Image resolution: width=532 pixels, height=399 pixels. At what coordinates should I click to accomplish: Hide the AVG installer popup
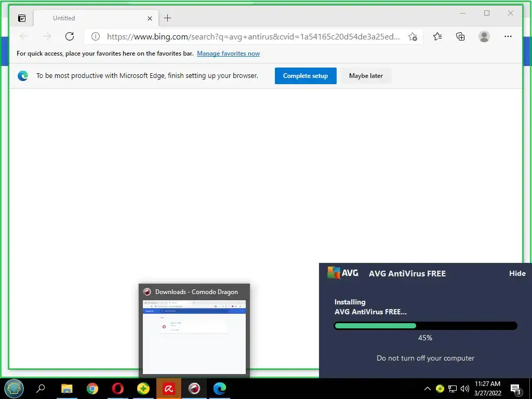pyautogui.click(x=517, y=273)
